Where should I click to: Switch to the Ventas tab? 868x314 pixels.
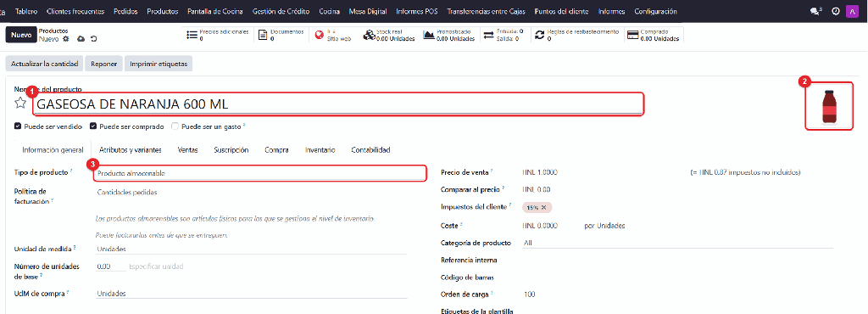187,149
